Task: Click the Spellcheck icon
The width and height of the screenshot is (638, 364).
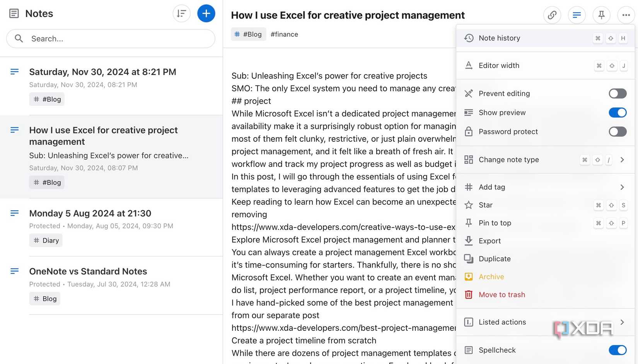Action: click(469, 350)
